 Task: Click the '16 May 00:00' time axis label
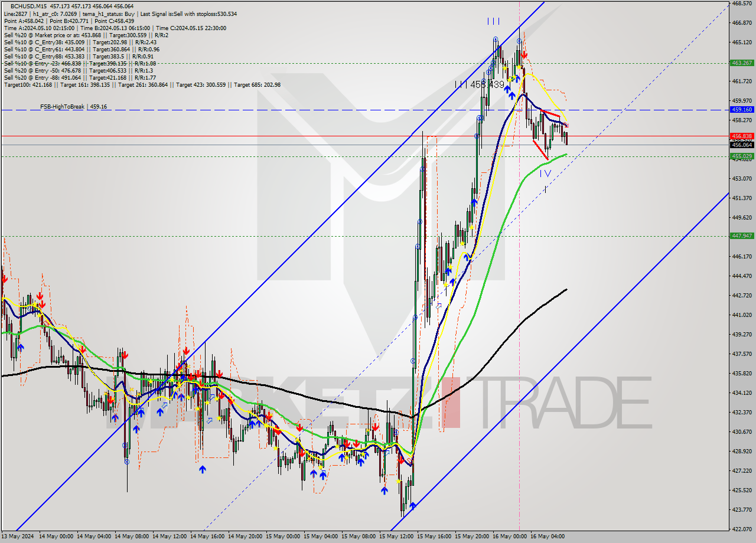click(x=509, y=537)
